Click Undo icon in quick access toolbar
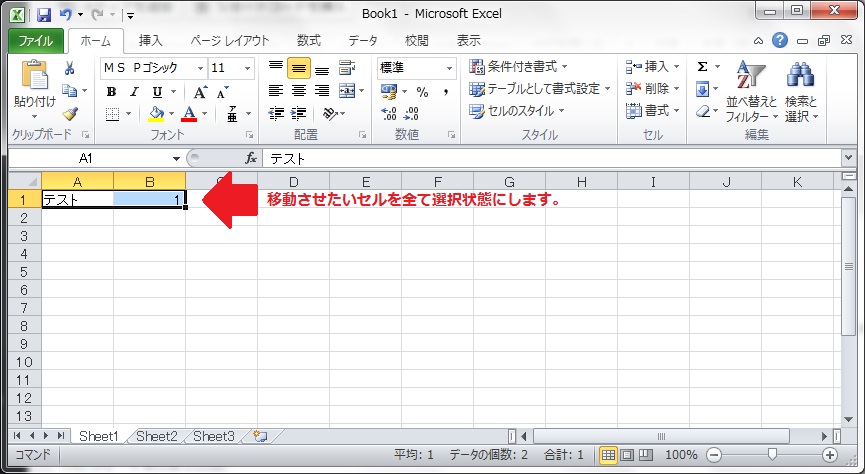This screenshot has height=474, width=865. pyautogui.click(x=66, y=14)
